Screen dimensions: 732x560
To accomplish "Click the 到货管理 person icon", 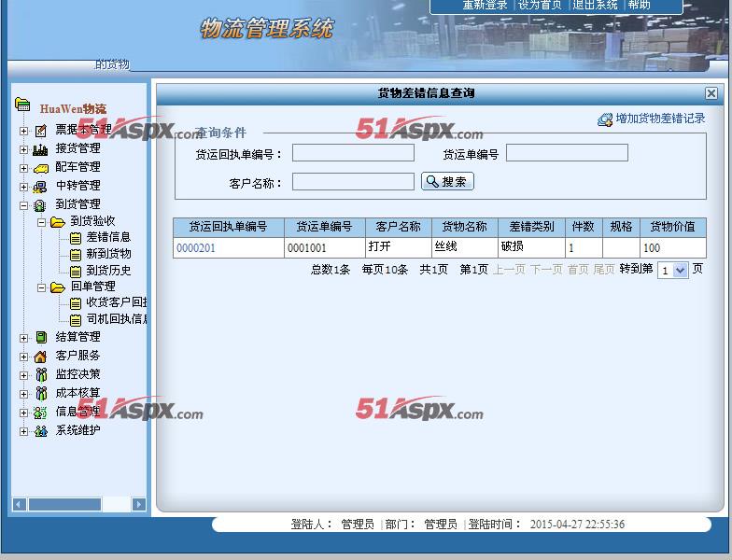I will [x=40, y=205].
